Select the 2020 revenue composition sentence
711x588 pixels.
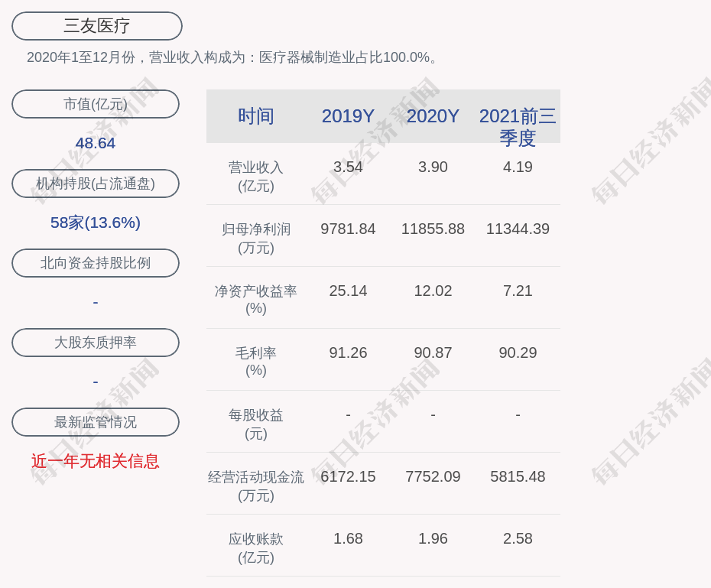click(x=232, y=57)
